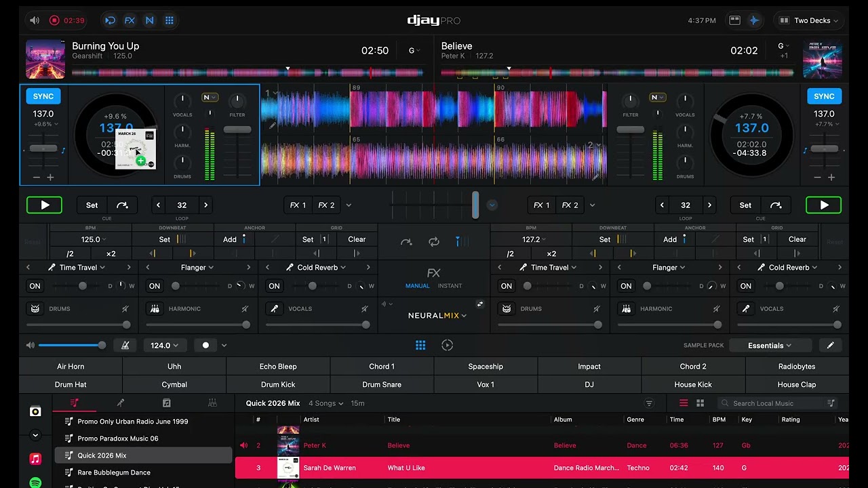Image resolution: width=868 pixels, height=488 pixels.
Task: Switch library to grid view
Action: pos(700,403)
